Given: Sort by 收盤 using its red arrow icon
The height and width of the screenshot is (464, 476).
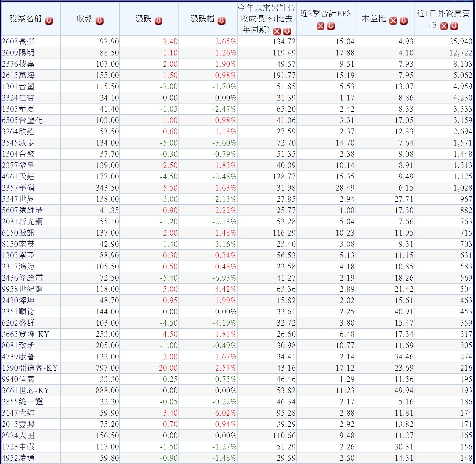Looking at the screenshot, I should (99, 21).
